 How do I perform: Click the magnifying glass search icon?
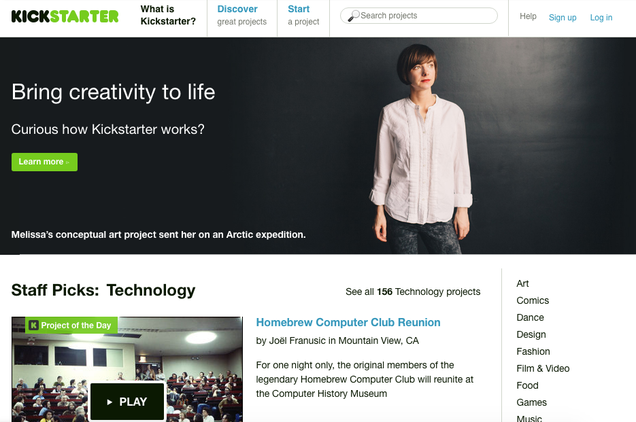coord(354,16)
